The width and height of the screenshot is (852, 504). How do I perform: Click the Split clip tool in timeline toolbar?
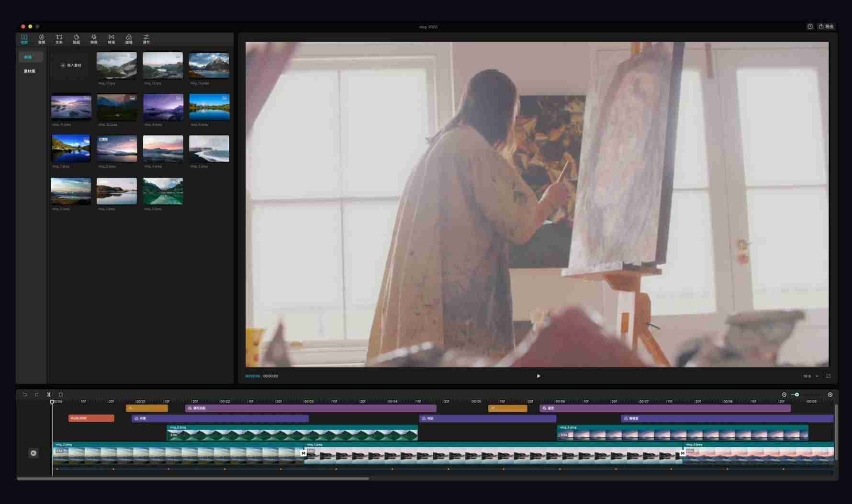point(48,394)
